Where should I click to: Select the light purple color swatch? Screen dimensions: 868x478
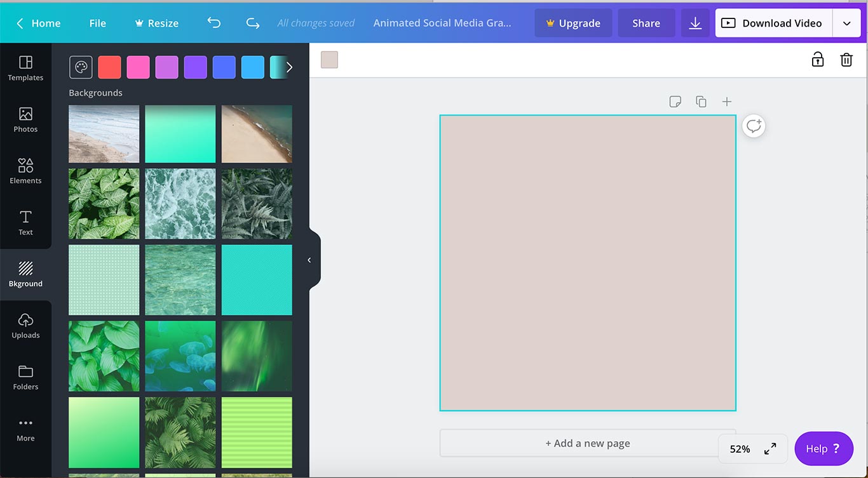(167, 67)
